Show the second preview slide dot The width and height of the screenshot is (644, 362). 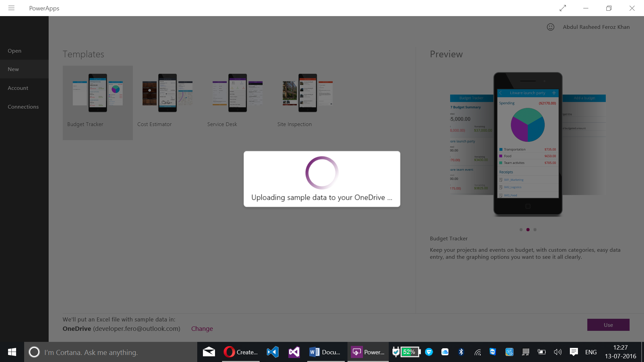pyautogui.click(x=528, y=230)
